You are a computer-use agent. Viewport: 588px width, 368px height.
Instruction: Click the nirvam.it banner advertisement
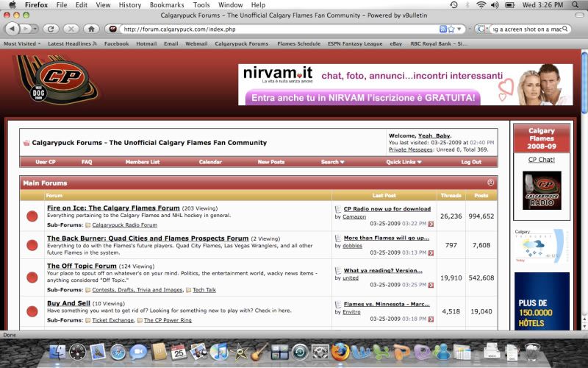[406, 85]
